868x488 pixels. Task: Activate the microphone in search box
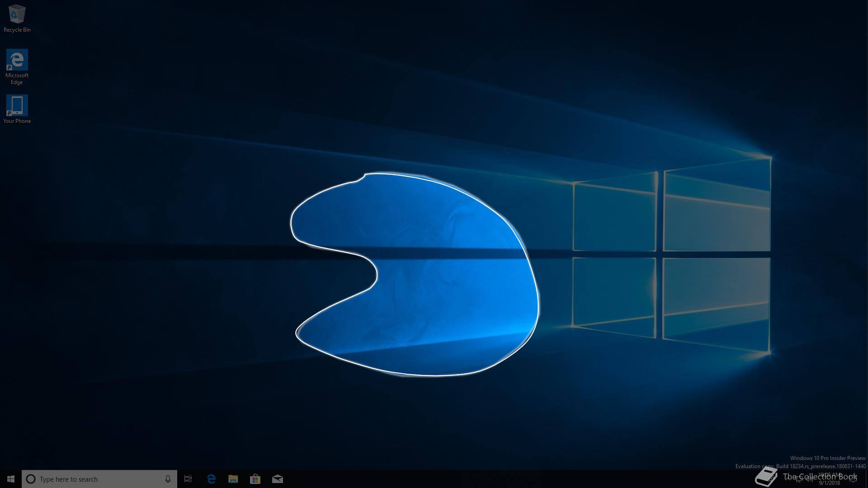pyautogui.click(x=168, y=479)
